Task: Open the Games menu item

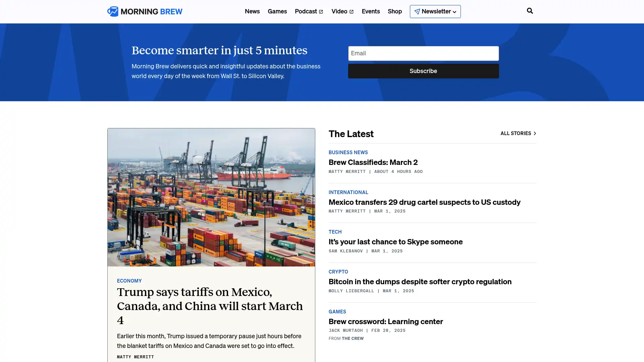Action: pos(277,11)
